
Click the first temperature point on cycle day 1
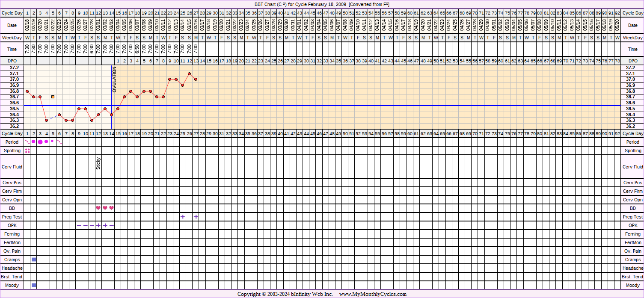point(27,91)
